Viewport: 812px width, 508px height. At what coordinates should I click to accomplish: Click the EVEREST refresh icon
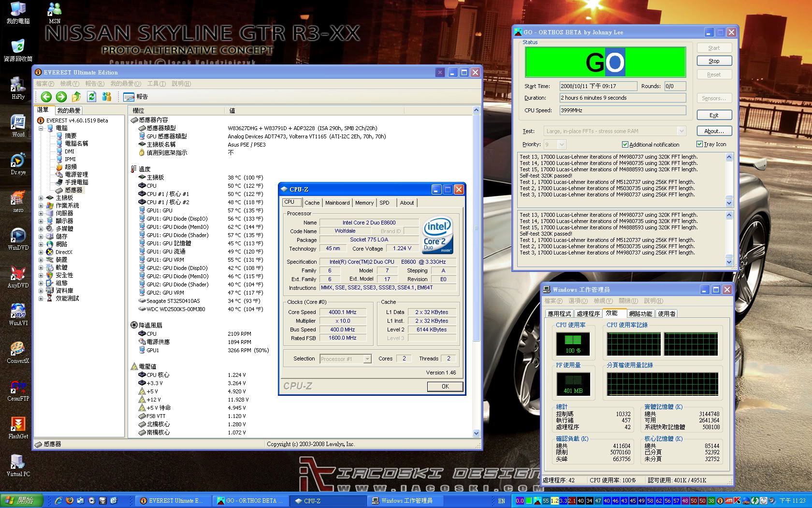(x=92, y=97)
